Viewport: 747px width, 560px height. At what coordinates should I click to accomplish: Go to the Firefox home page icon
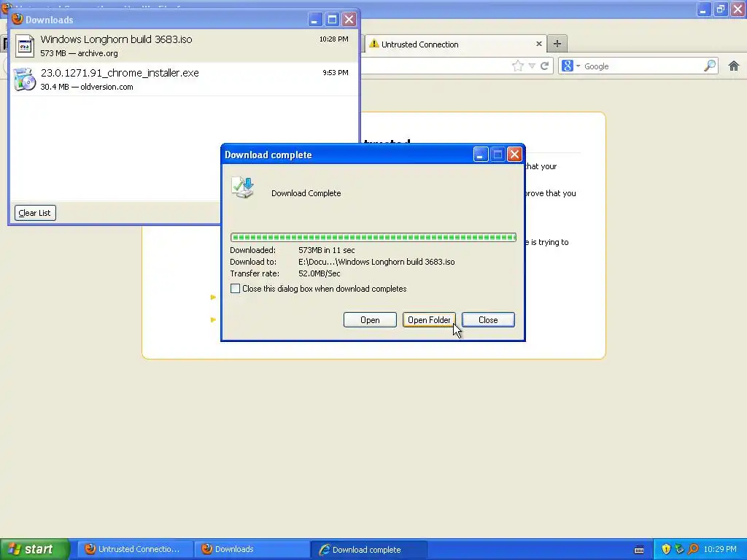pos(734,66)
